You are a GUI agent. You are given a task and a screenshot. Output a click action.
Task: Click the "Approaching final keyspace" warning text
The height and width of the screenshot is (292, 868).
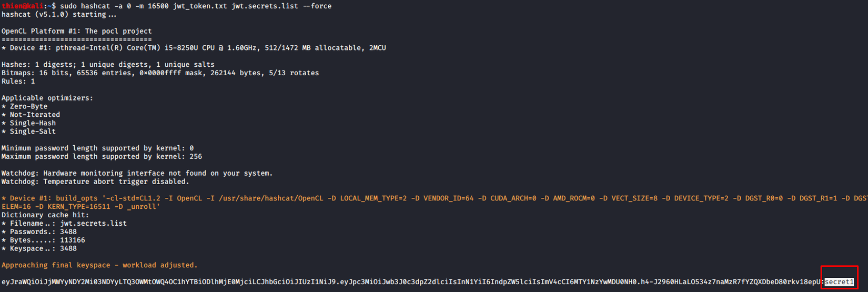[99, 265]
